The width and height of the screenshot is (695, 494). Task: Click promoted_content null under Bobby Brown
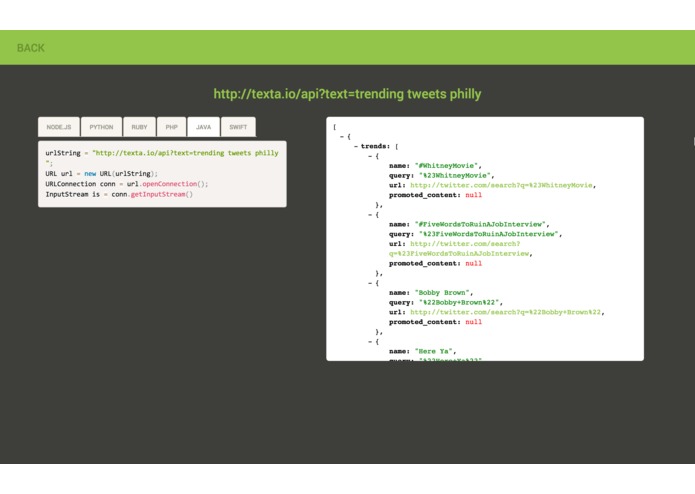[473, 322]
